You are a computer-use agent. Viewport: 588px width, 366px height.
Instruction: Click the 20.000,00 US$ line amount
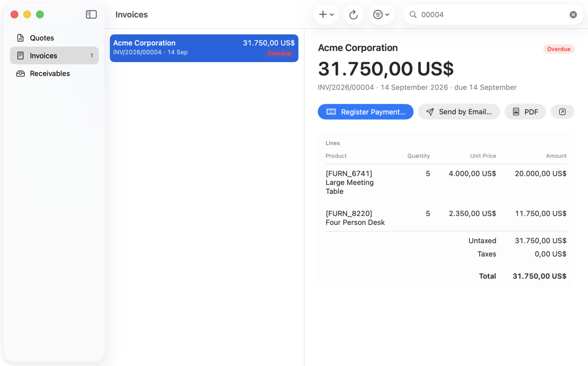pos(541,173)
